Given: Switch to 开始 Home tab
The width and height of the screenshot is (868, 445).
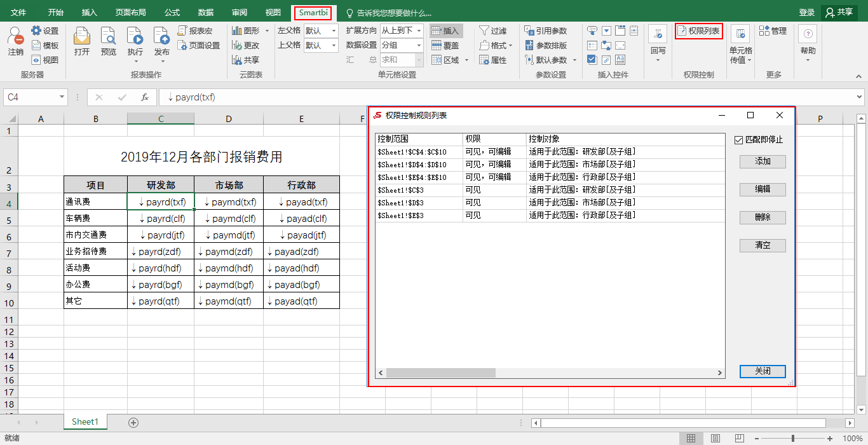Looking at the screenshot, I should coord(56,13).
